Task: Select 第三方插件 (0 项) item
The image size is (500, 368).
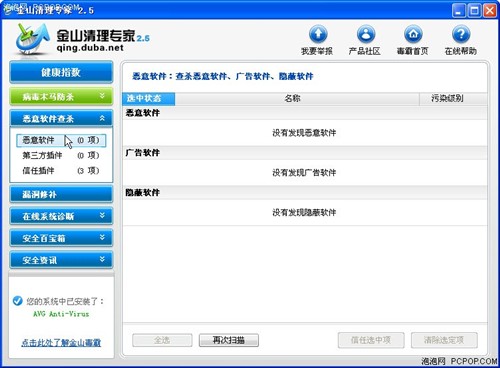Action: [61, 155]
